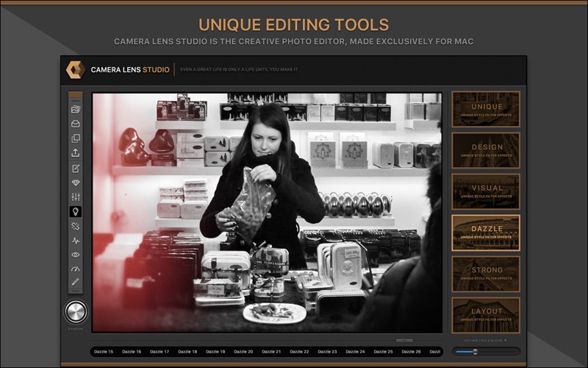Screen dimensions: 588x368
Task: Open the Strong filter effects category
Action: [486, 274]
